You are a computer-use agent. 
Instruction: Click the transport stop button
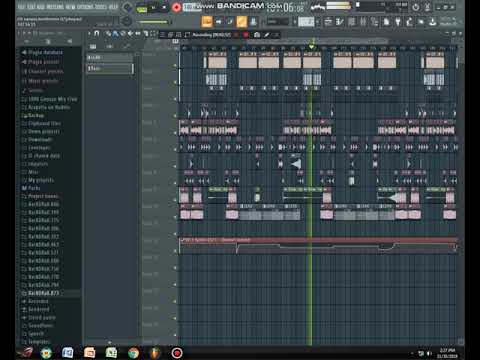[x=164, y=7]
